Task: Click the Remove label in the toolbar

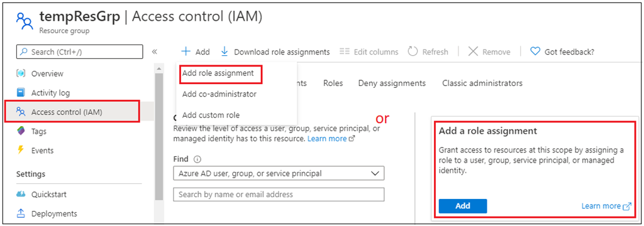Action: 496,51
